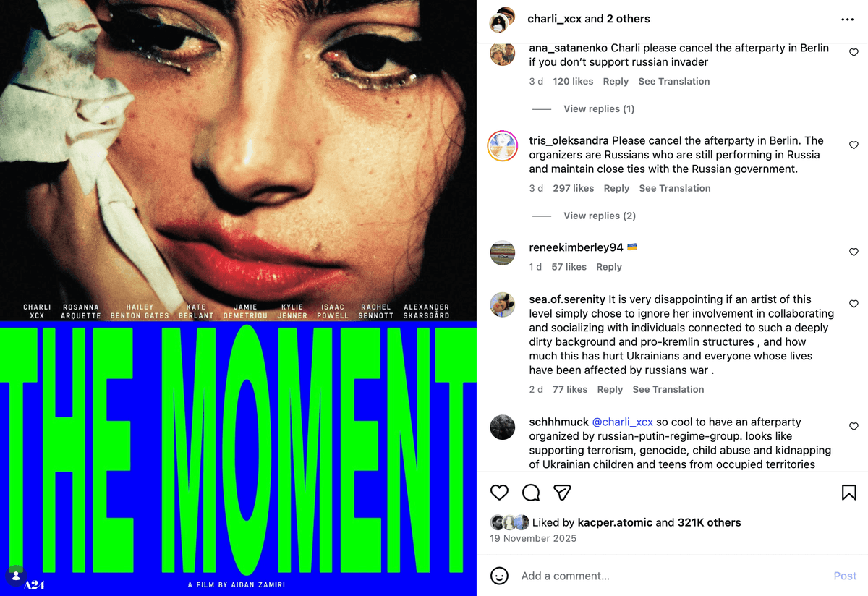Viewport: 868px width, 596px height.
Task: Open comments via the speech bubble icon
Action: pyautogui.click(x=531, y=493)
